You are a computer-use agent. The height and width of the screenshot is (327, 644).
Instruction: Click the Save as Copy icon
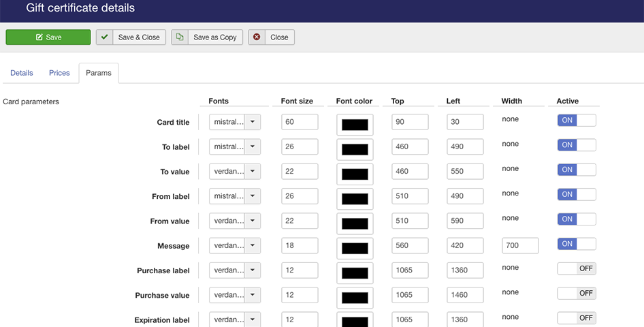tap(180, 37)
